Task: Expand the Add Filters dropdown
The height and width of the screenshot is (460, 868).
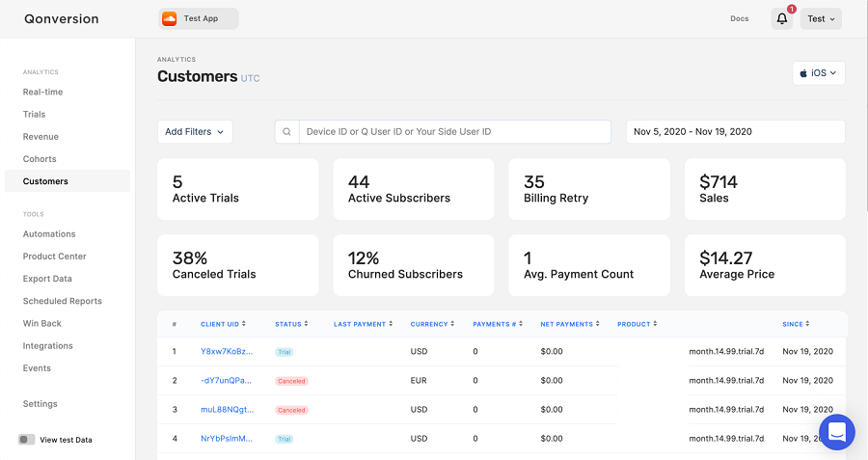Action: [x=195, y=132]
